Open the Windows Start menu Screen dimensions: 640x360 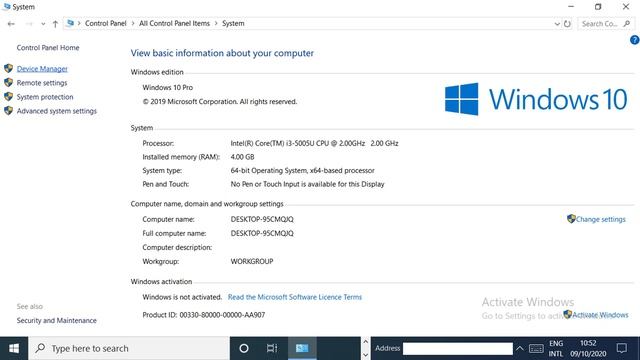pos(14,348)
